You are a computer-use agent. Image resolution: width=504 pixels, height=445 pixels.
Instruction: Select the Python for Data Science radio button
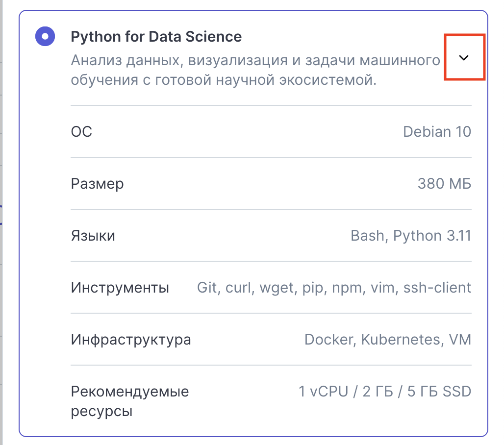[45, 37]
